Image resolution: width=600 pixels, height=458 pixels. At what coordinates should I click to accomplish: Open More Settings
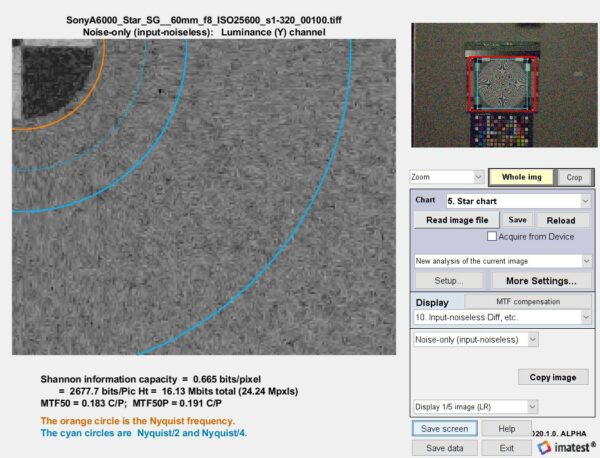[545, 281]
